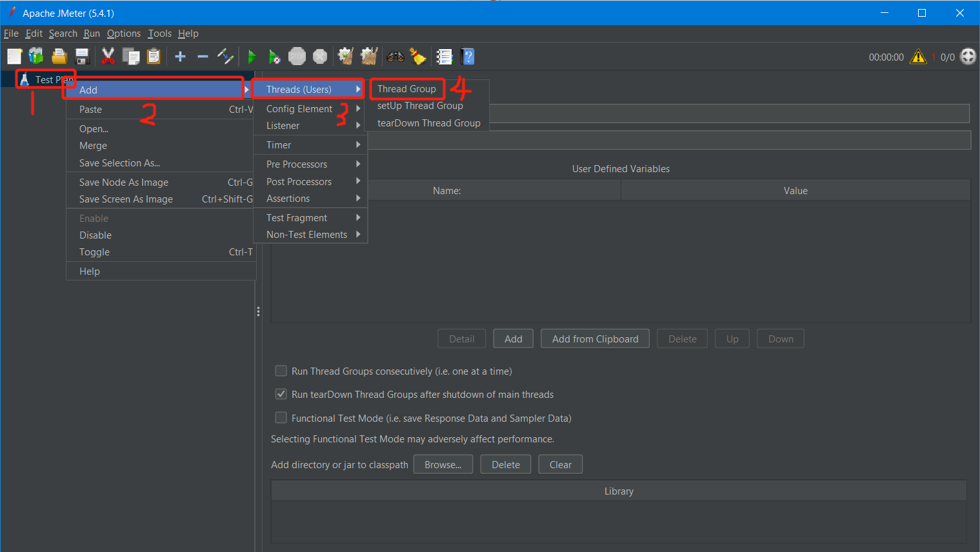Start the test with green arrow
This screenshot has height=552, width=980.
[x=252, y=57]
